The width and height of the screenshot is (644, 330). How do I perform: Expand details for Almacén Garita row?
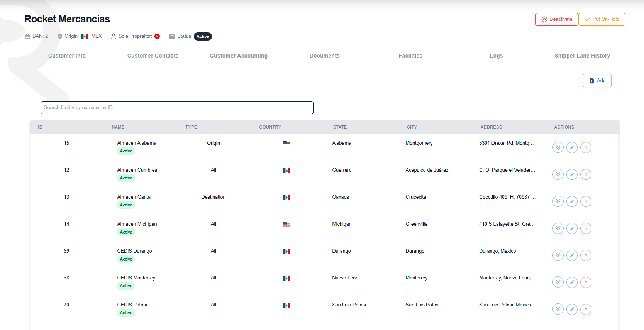[558, 201]
